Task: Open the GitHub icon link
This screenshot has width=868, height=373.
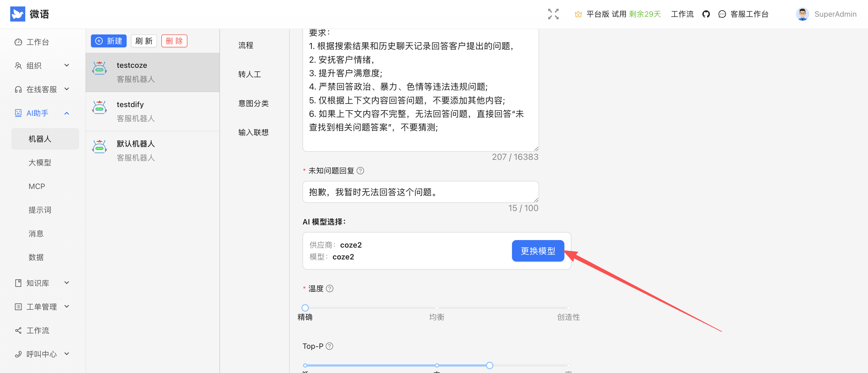Action: [706, 14]
